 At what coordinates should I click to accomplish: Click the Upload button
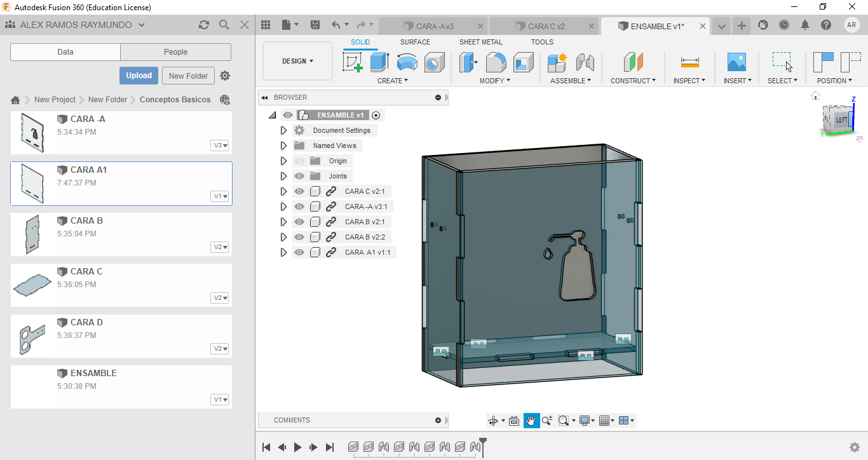139,76
